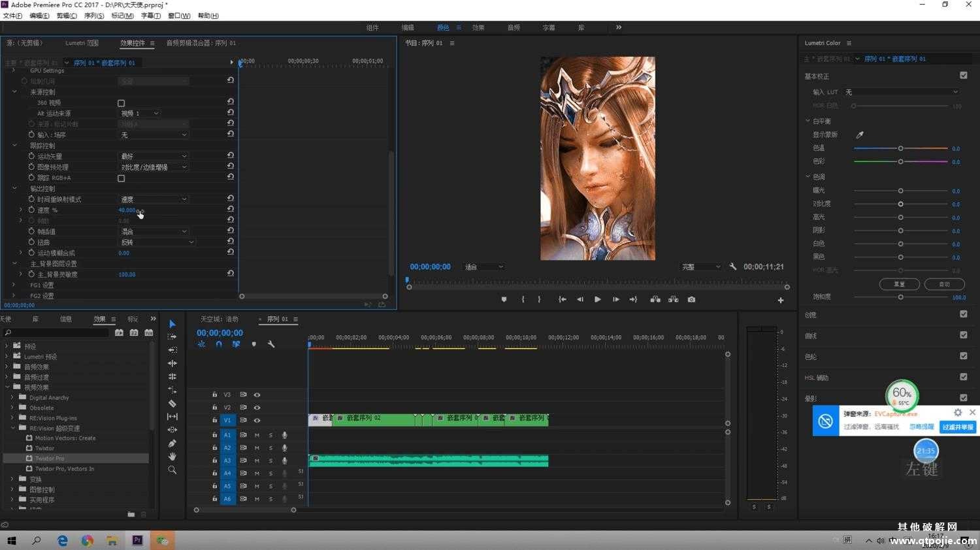The image size is (980, 550).
Task: Click effects panel search field
Action: [x=56, y=332]
